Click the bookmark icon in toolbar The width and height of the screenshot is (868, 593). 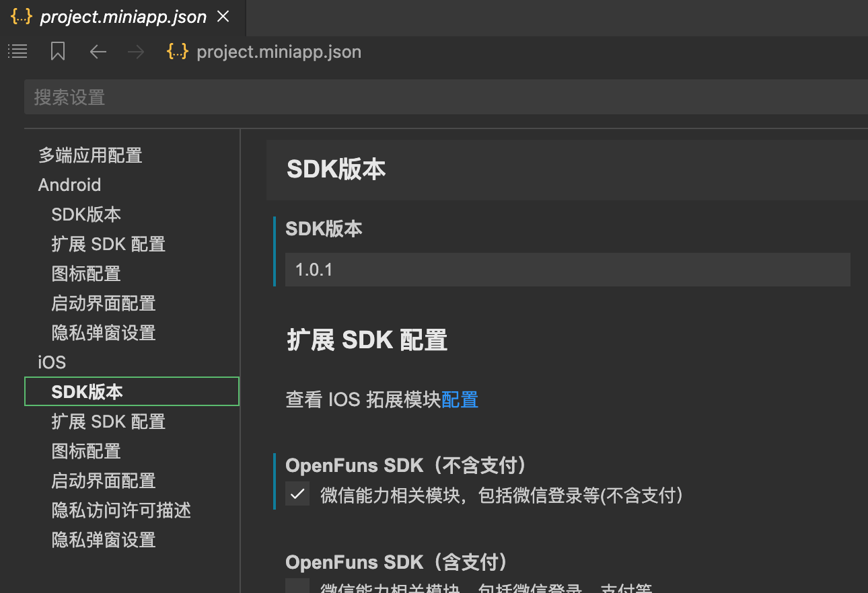pyautogui.click(x=58, y=51)
